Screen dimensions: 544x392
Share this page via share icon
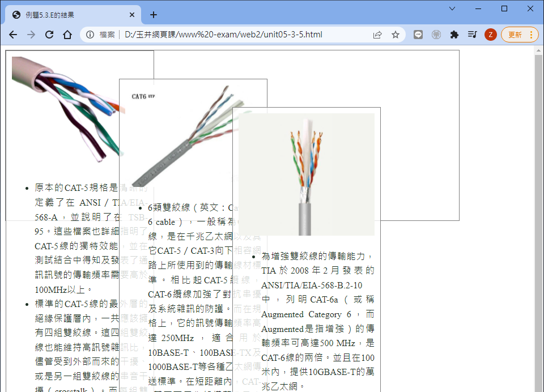pyautogui.click(x=377, y=35)
